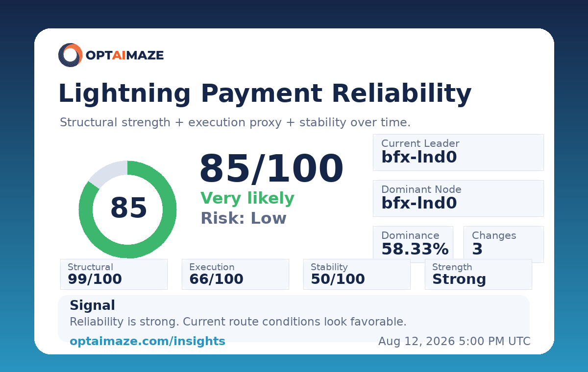Click the Lightning Payment Reliability heading
Viewport: 588px width, 372px height.
click(265, 93)
